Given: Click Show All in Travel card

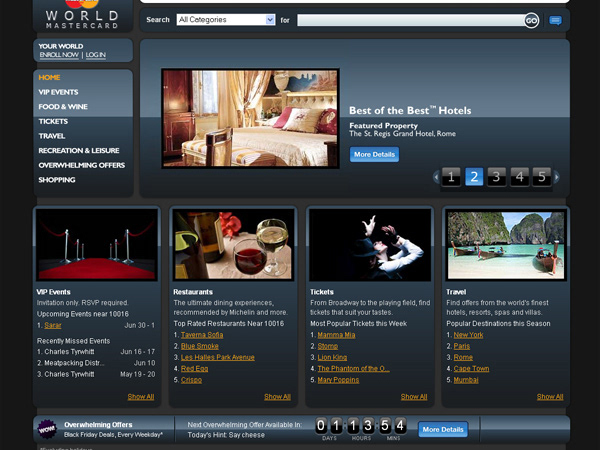Looking at the screenshot, I should (550, 397).
